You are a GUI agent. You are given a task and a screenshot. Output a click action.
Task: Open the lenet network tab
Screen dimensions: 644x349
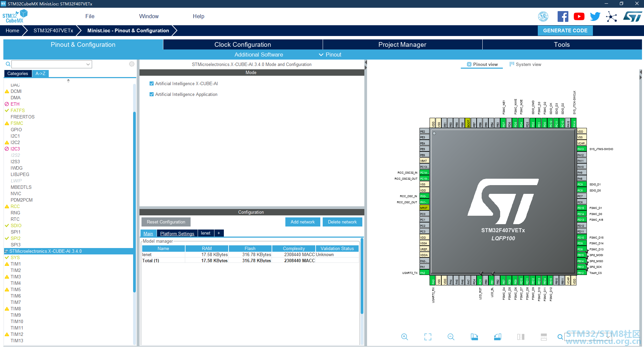[206, 233]
